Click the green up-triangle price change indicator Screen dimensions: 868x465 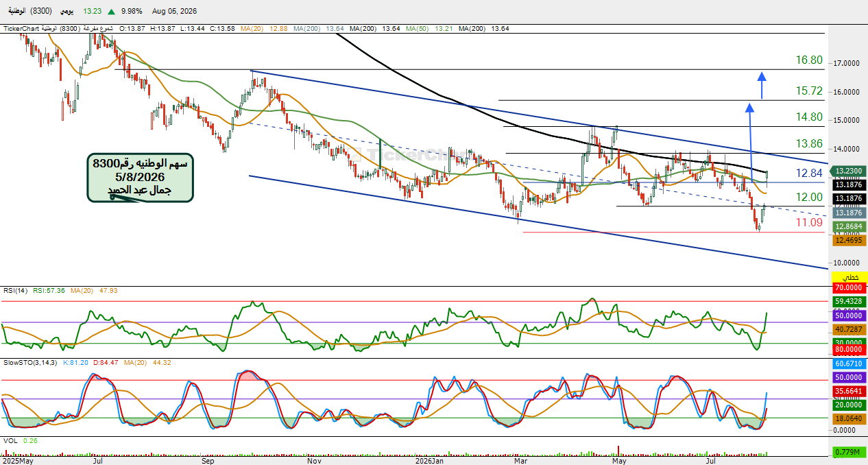tap(111, 12)
